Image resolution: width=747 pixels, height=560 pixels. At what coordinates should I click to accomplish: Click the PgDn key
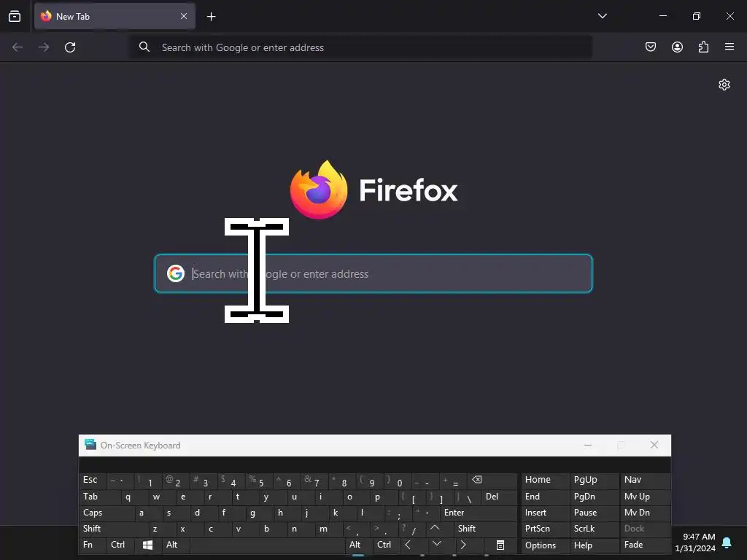(594, 497)
